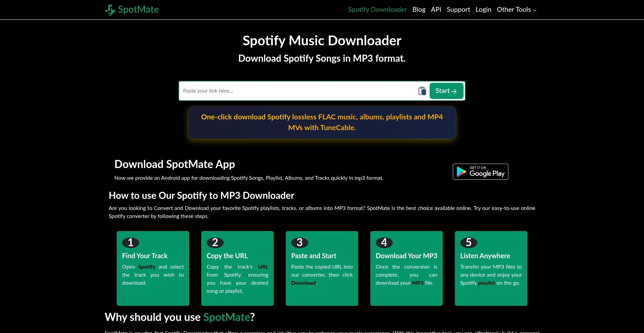The width and height of the screenshot is (644, 333).
Task: Click the Find Your Track heading
Action: click(x=145, y=256)
